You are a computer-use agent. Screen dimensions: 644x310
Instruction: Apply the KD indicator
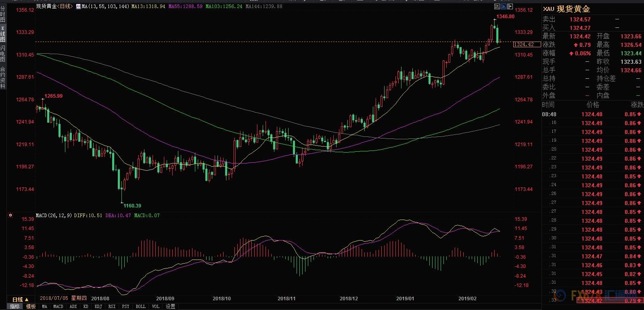[x=86, y=307]
